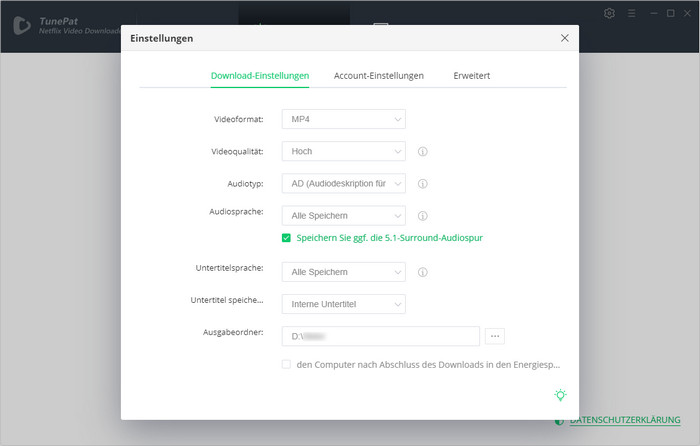Screen dimensions: 700x446
Task: Open the hamburger menu in title bar
Action: (631, 13)
